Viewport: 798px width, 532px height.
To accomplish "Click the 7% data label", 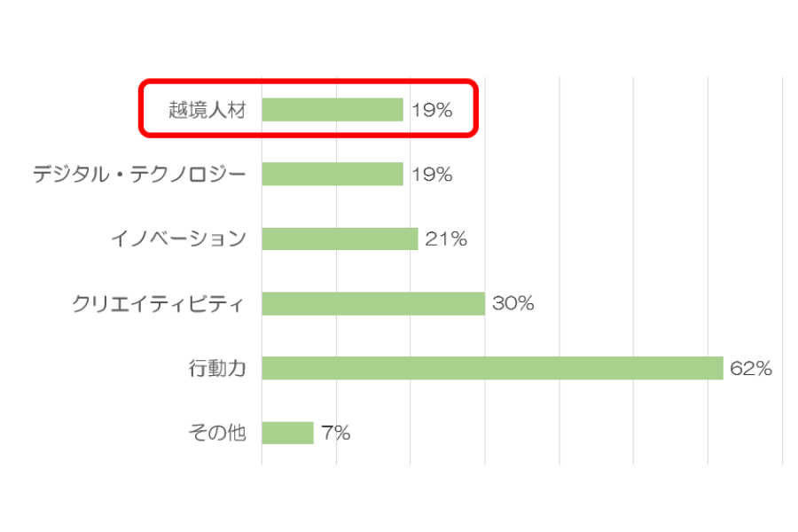I will coord(336,434).
